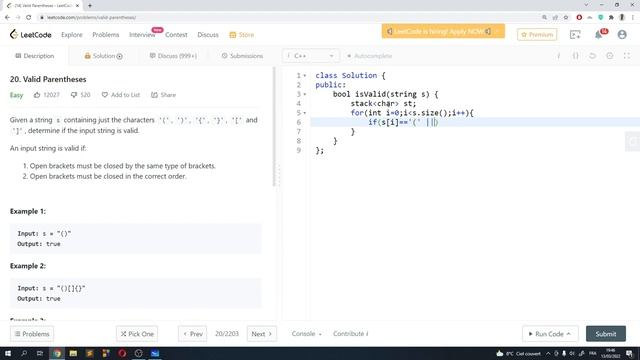
Task: Open the Interview navigation item
Action: pyautogui.click(x=142, y=35)
